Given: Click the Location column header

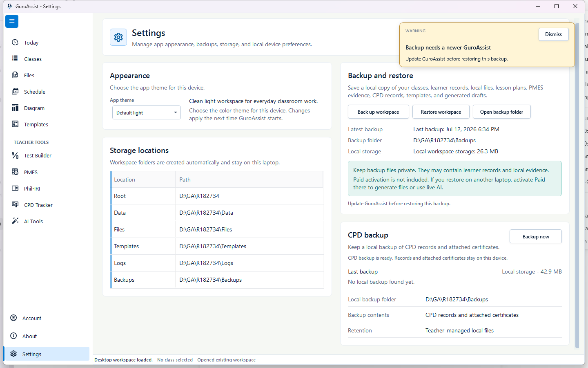Looking at the screenshot, I should point(143,180).
